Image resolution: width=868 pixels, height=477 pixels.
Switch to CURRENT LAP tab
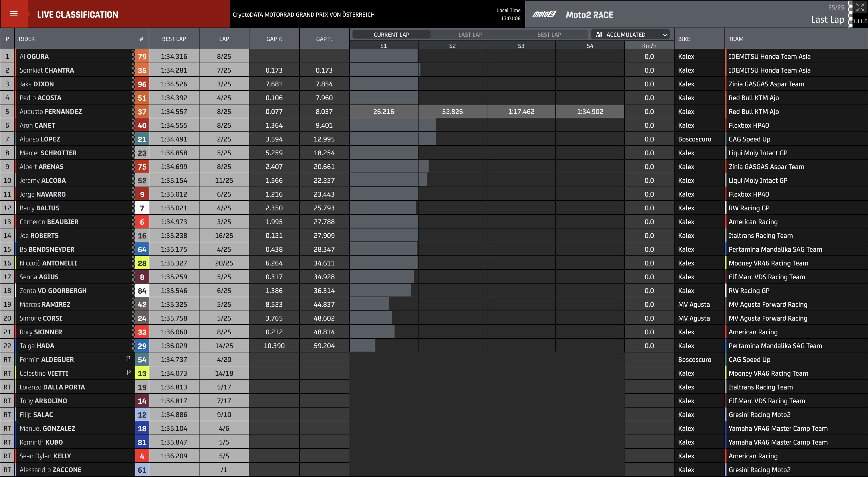click(x=391, y=34)
